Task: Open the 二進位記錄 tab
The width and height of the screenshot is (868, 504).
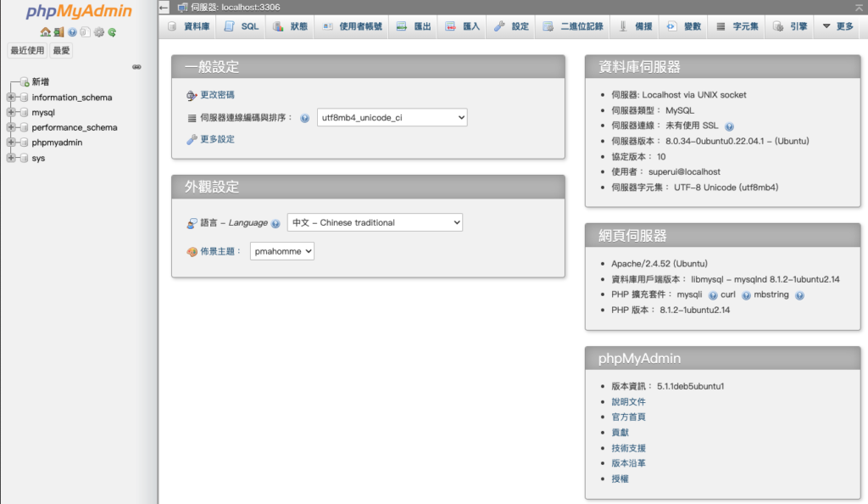Action: click(574, 26)
